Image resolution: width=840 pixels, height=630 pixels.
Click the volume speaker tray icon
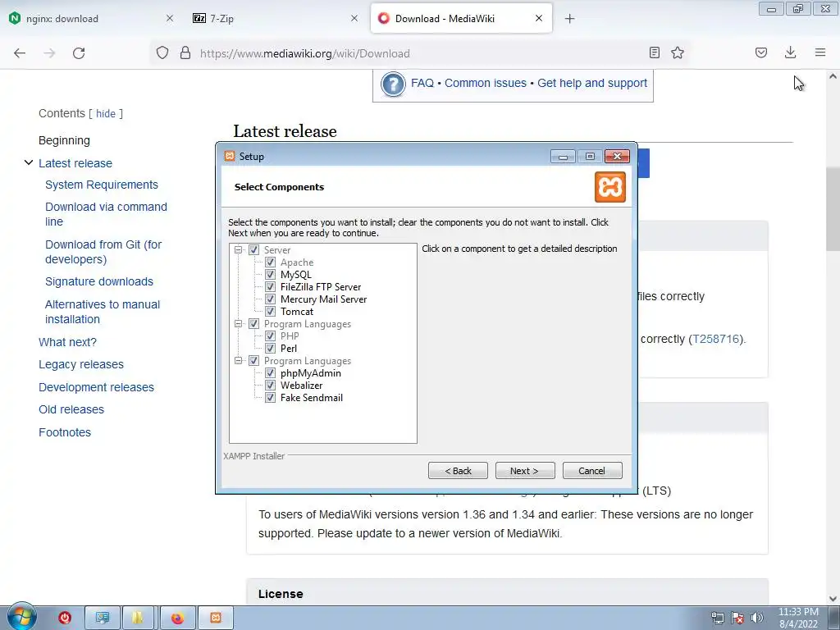[757, 618]
